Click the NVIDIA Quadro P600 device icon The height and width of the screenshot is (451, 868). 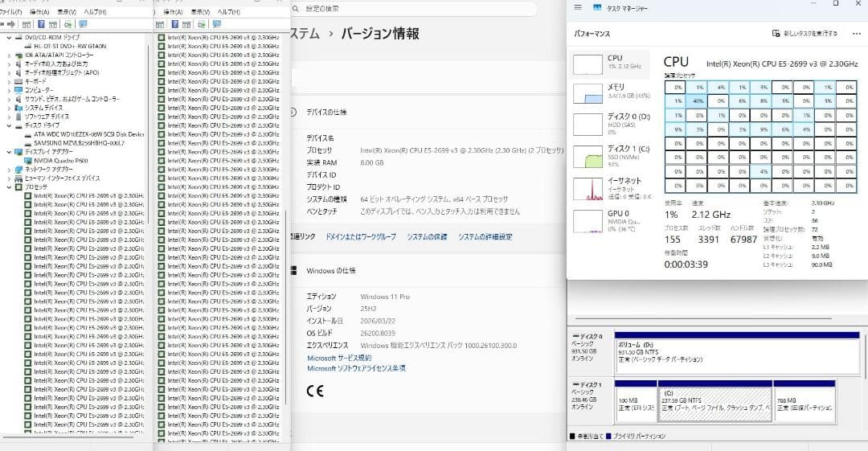[x=28, y=161]
